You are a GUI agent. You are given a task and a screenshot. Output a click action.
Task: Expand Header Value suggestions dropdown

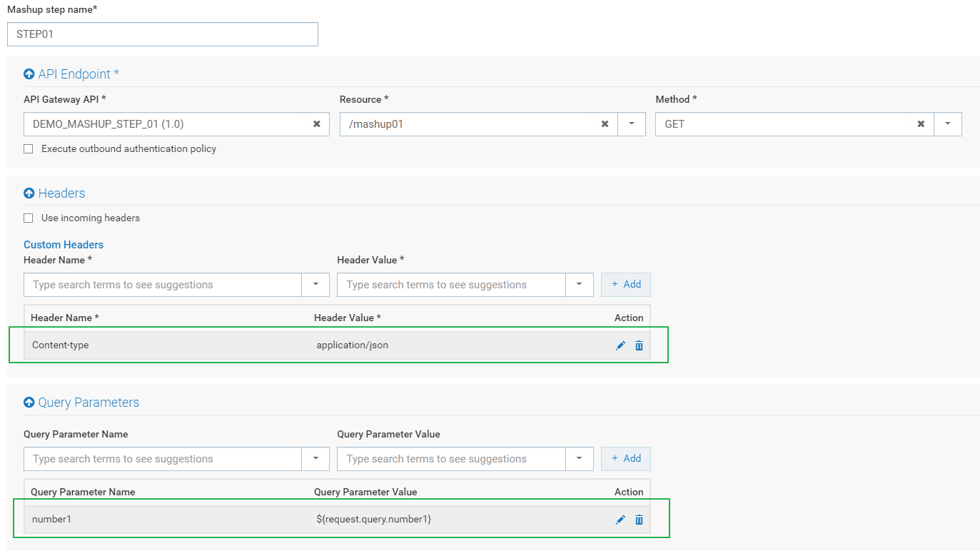[x=579, y=285]
